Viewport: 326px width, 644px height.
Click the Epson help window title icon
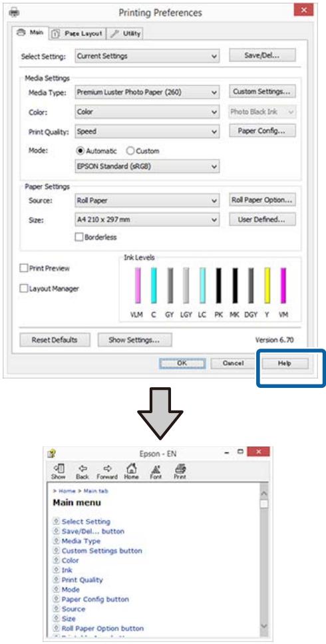click(51, 454)
